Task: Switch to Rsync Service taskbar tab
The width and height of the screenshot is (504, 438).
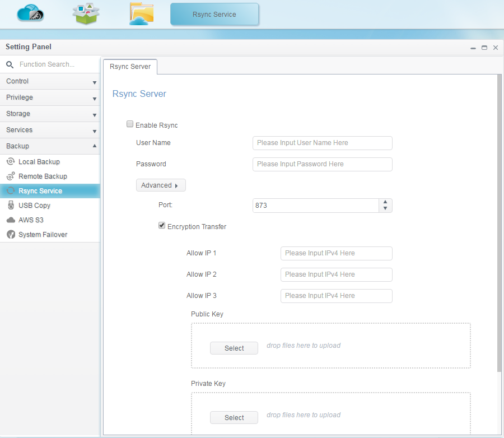Action: [x=214, y=15]
